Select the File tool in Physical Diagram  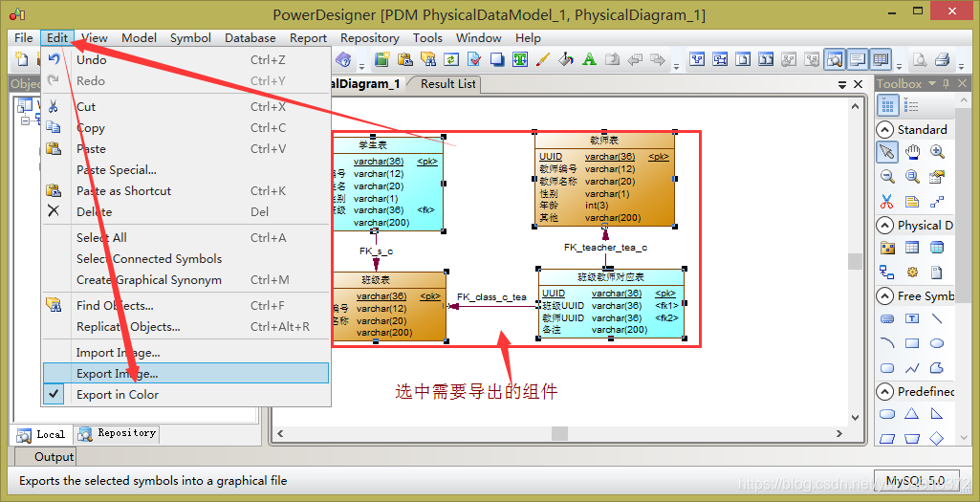pos(936,272)
